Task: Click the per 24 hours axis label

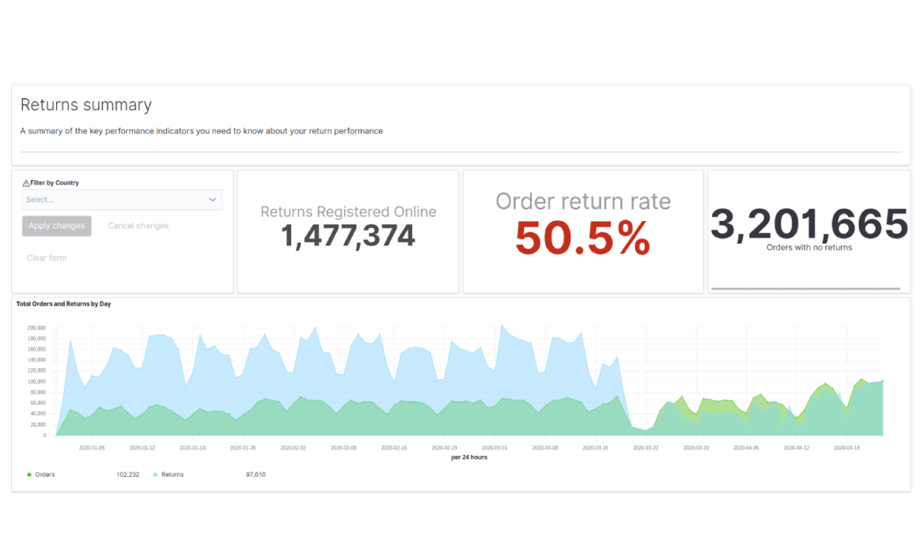Action: (469, 457)
